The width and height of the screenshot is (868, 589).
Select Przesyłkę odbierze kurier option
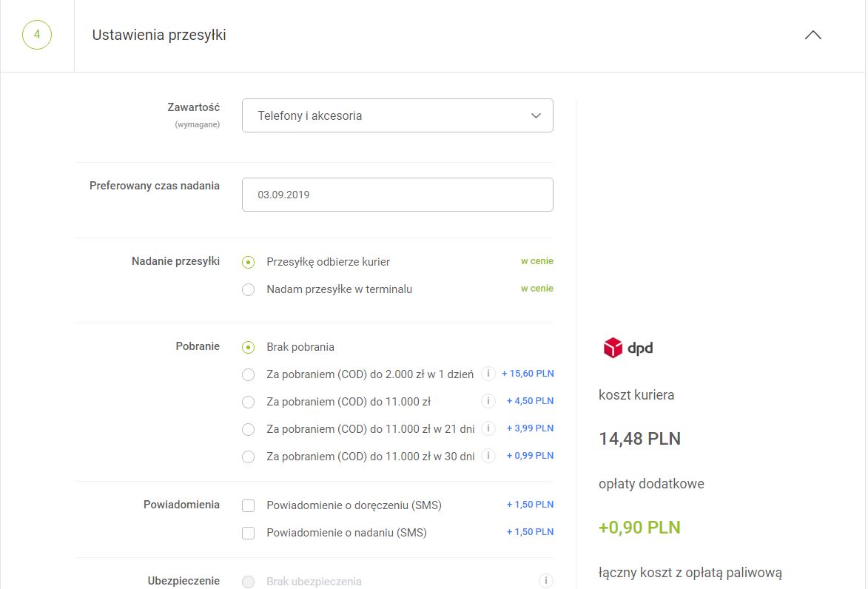249,263
